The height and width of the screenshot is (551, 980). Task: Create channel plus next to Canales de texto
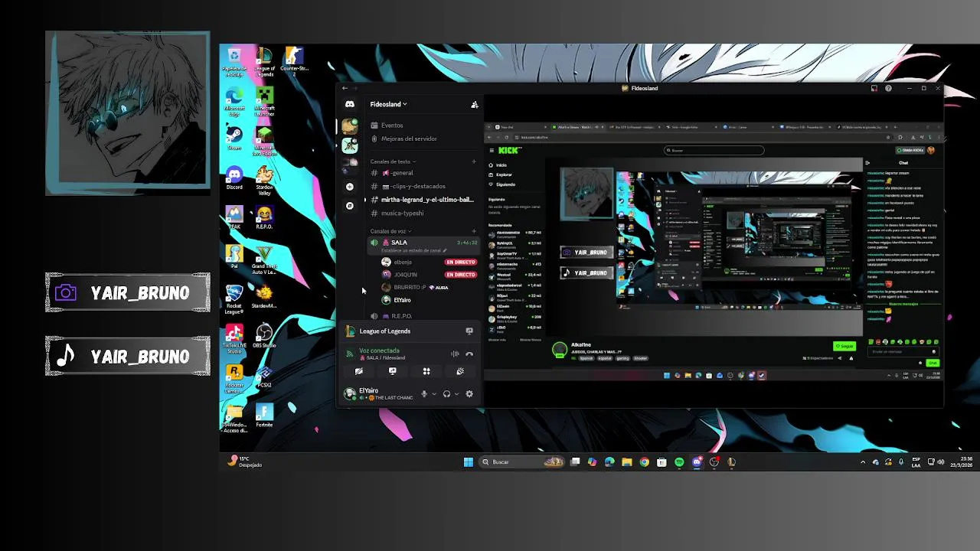click(474, 161)
